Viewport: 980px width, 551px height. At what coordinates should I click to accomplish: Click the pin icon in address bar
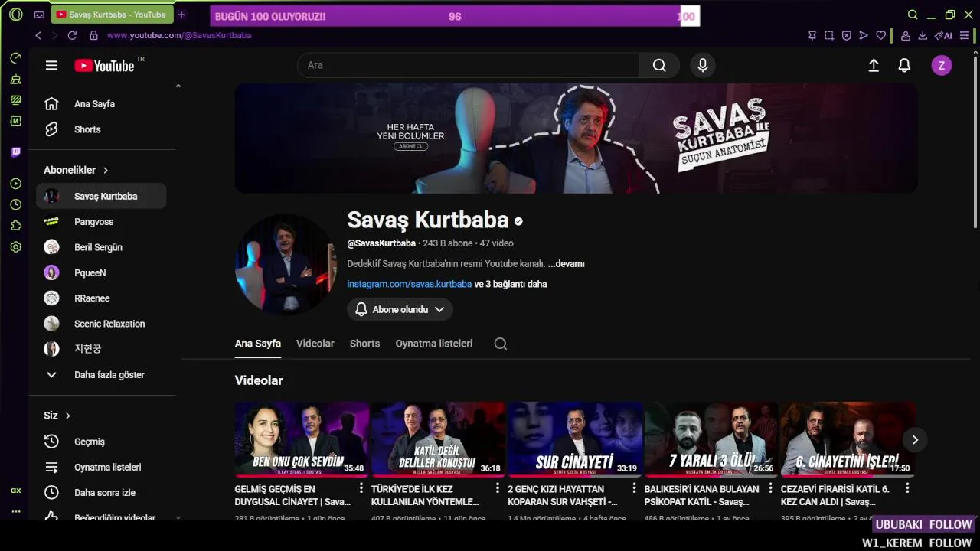pyautogui.click(x=812, y=35)
